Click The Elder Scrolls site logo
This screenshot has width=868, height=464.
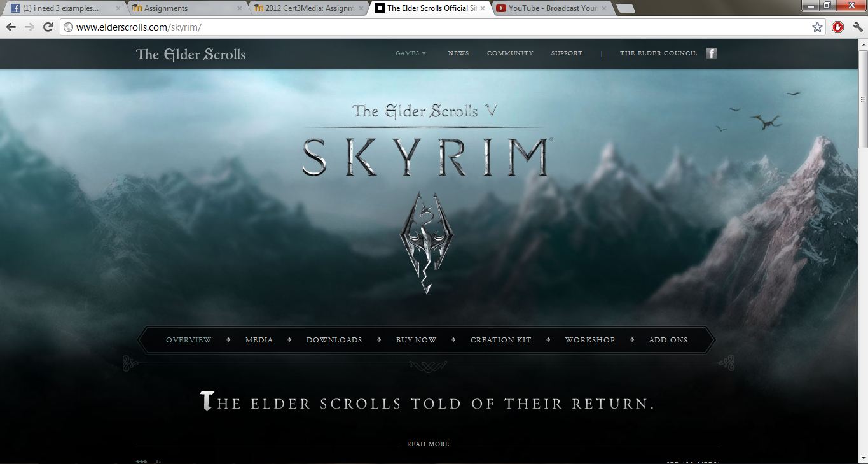pyautogui.click(x=191, y=54)
